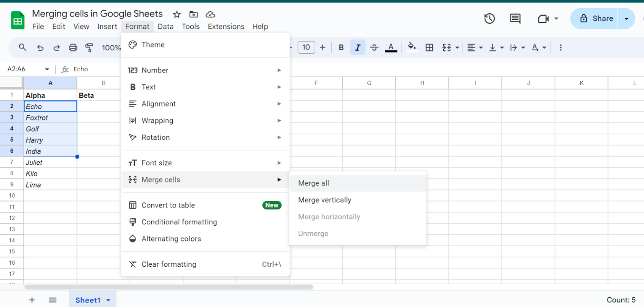
Task: Toggle bold formatting
Action: click(x=341, y=47)
